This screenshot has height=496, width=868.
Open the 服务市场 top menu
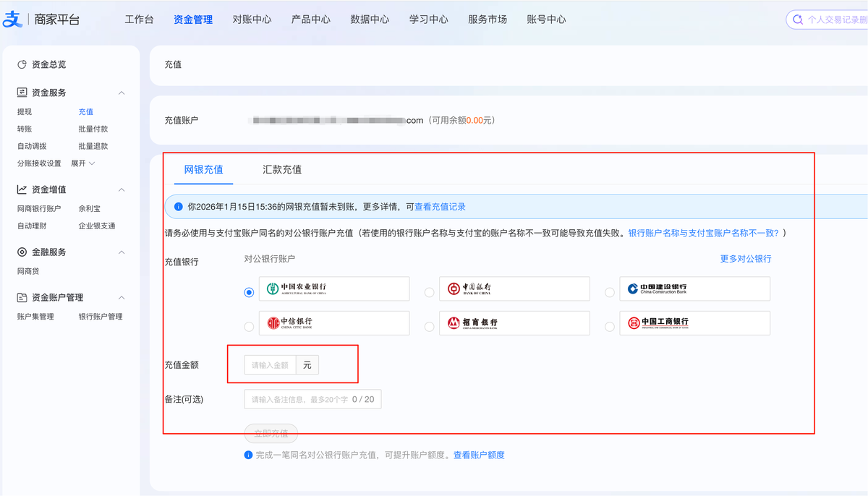click(x=488, y=20)
